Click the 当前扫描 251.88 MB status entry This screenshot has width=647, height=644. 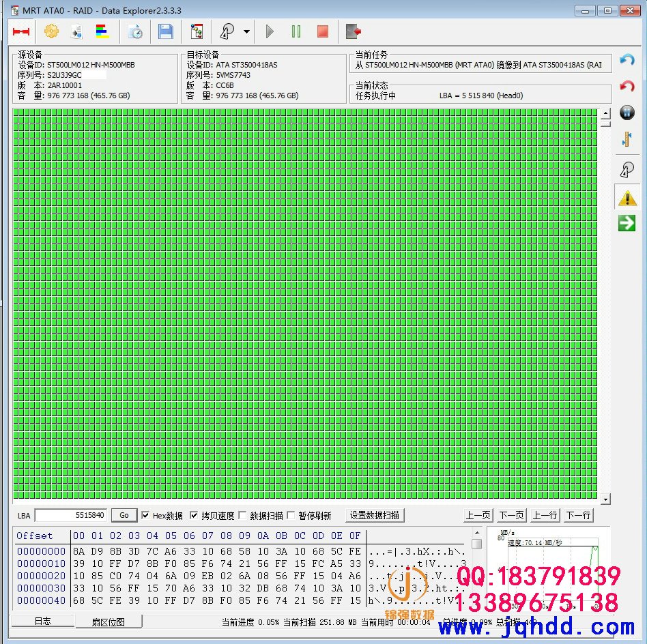tap(320, 622)
